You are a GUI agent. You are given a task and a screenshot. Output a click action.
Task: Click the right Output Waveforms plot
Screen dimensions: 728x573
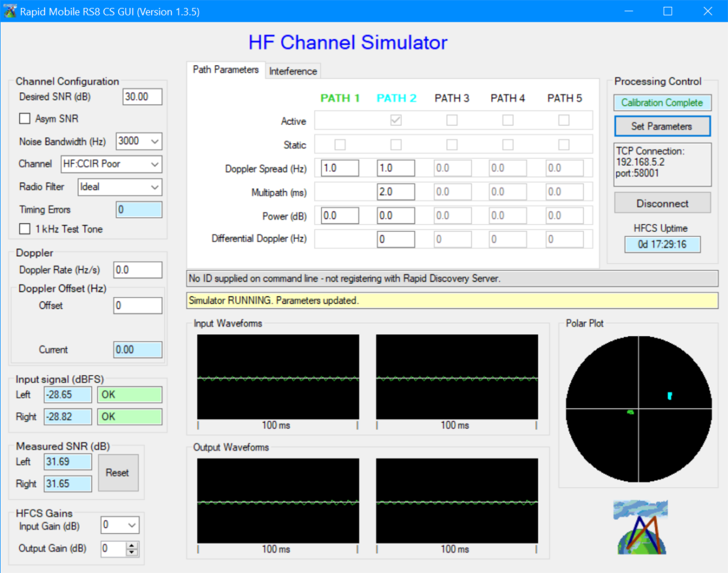(457, 501)
